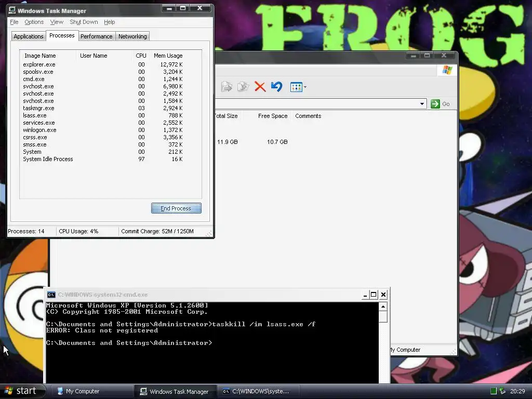532x399 pixels.
Task: Click the End Process button
Action: (176, 208)
